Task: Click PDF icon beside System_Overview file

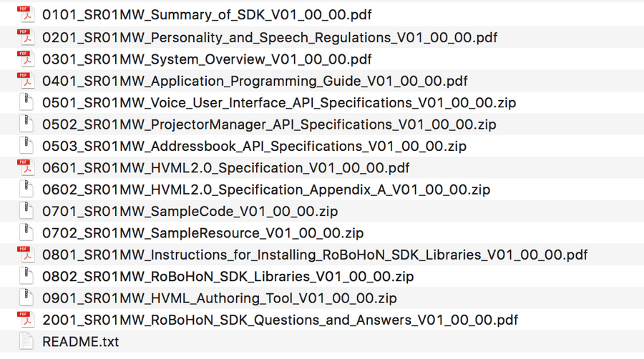Action: [26, 58]
